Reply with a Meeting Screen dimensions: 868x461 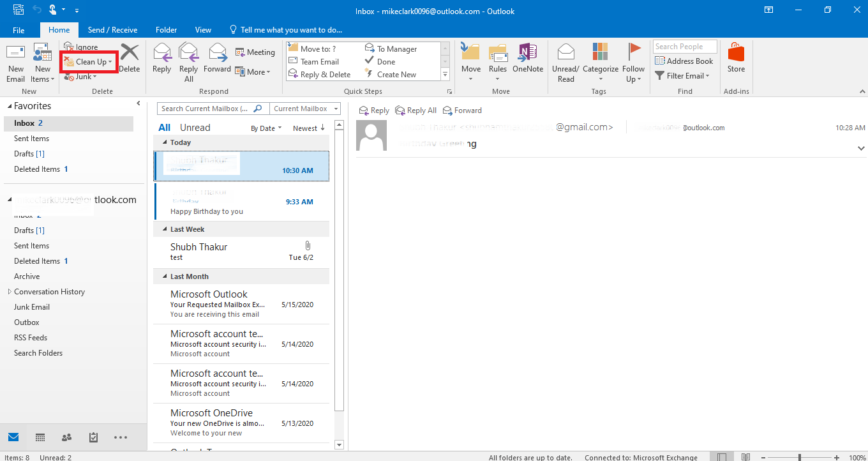255,52
